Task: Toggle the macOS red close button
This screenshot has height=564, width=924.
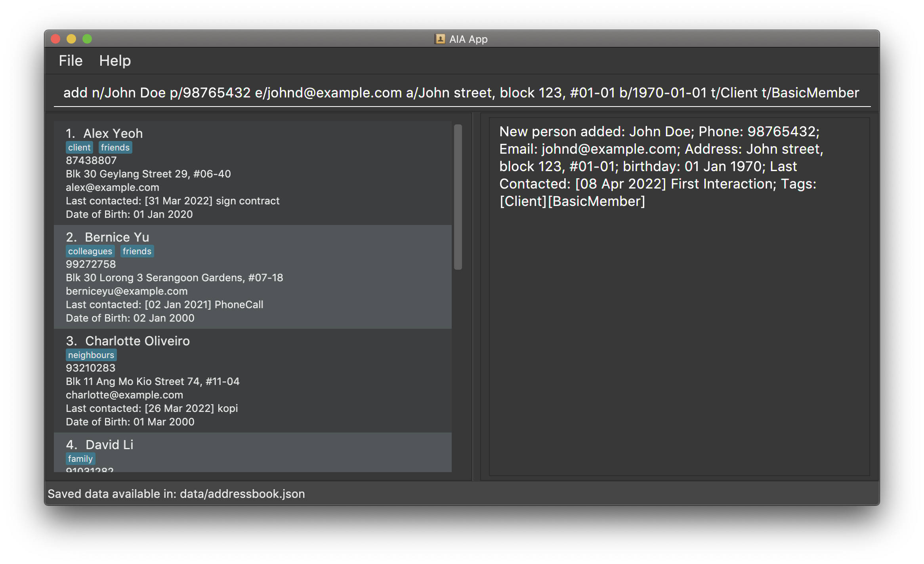Action: click(55, 38)
